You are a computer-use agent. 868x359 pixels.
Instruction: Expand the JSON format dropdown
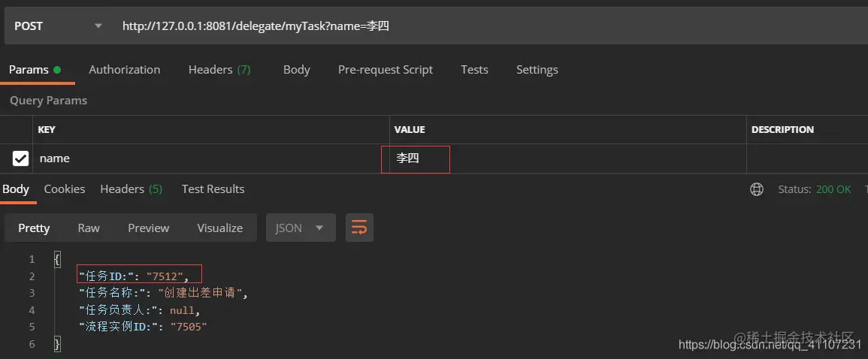click(301, 228)
